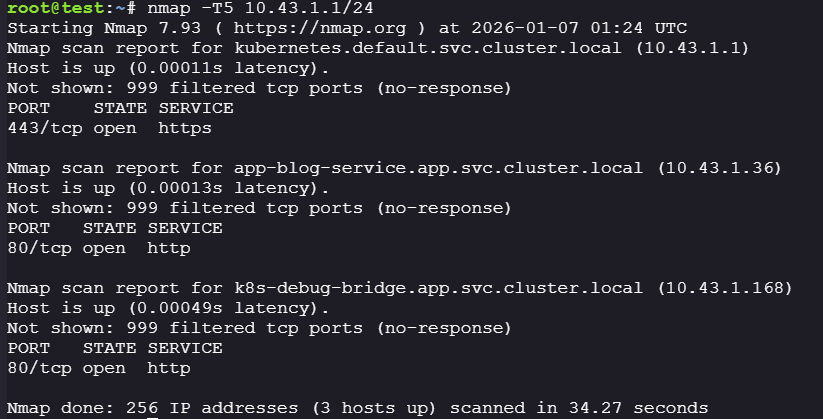Click the root@test shell prompt
Image resolution: width=823 pixels, height=419 pixels.
point(55,8)
